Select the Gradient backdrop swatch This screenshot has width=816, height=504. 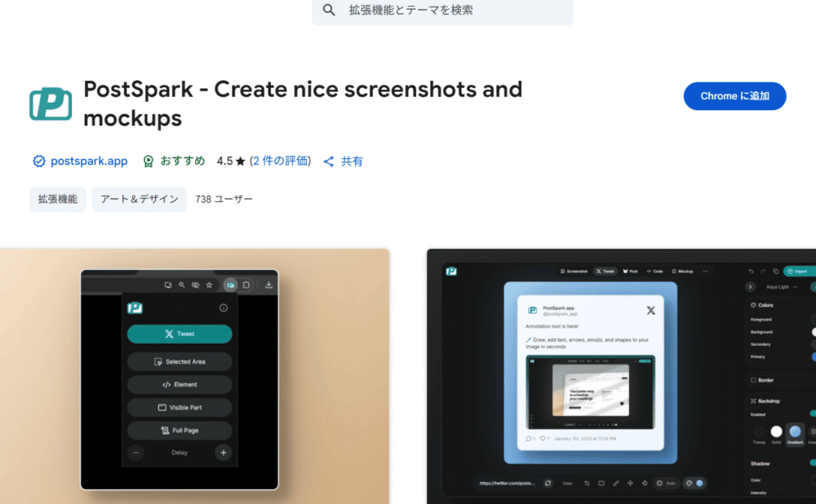click(795, 431)
